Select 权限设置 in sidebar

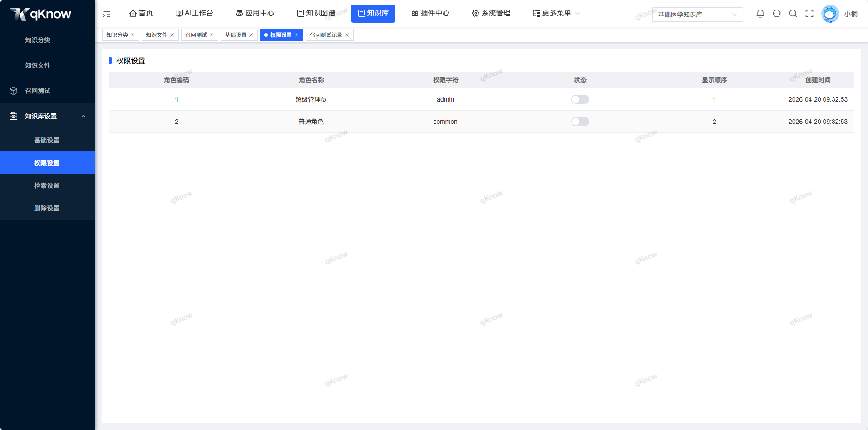click(x=48, y=163)
